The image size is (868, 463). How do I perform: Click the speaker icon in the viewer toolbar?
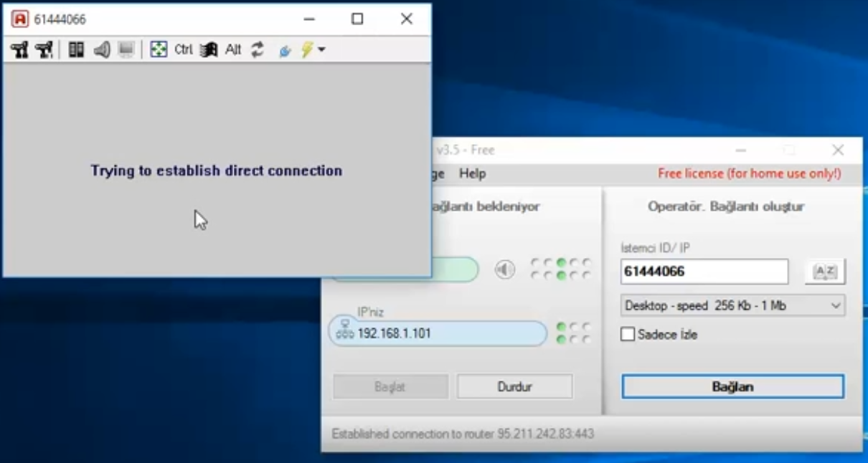[102, 50]
